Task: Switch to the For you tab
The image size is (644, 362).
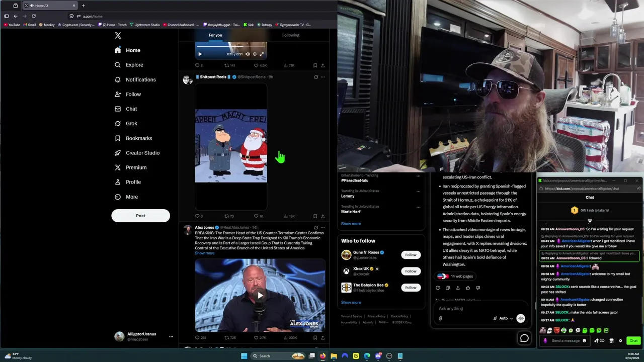Action: tap(215, 35)
